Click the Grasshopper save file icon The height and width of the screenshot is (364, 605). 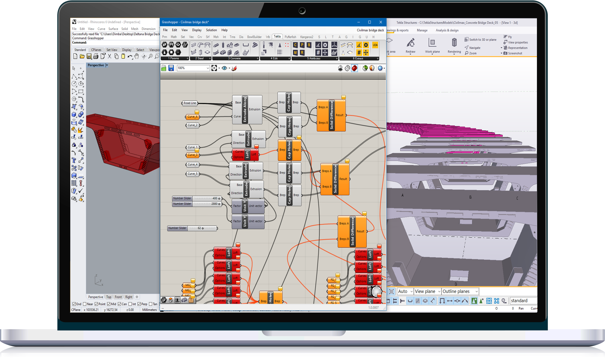click(x=171, y=68)
